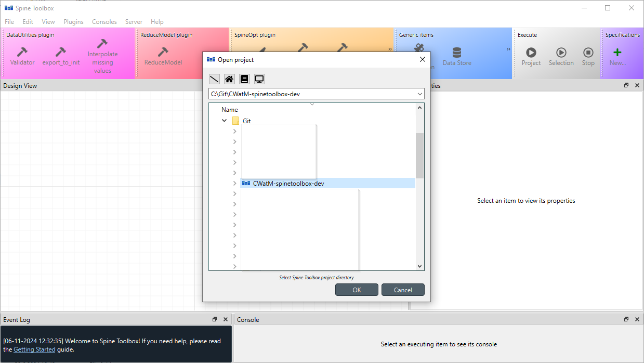Click 'Select Spine Toolbox project directory' hint text
This screenshot has width=644, height=363.
(317, 278)
